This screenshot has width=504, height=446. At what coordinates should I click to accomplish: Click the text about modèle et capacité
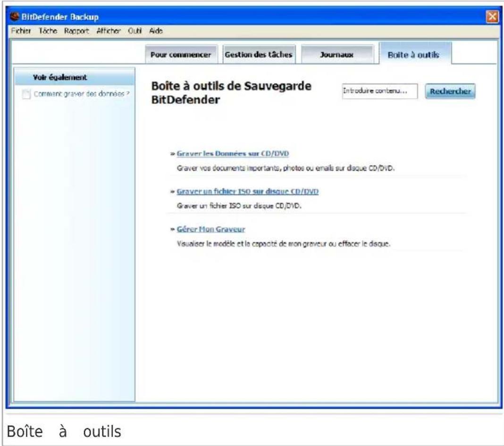pyautogui.click(x=284, y=244)
